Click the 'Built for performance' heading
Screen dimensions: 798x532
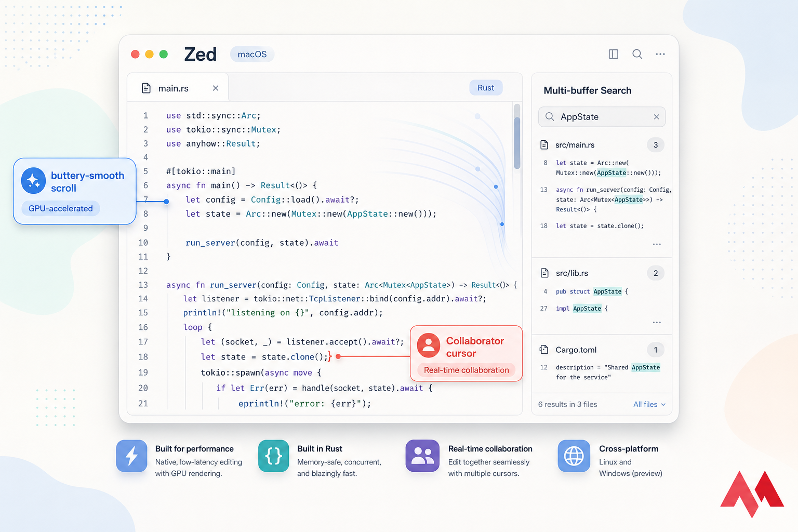click(x=194, y=449)
